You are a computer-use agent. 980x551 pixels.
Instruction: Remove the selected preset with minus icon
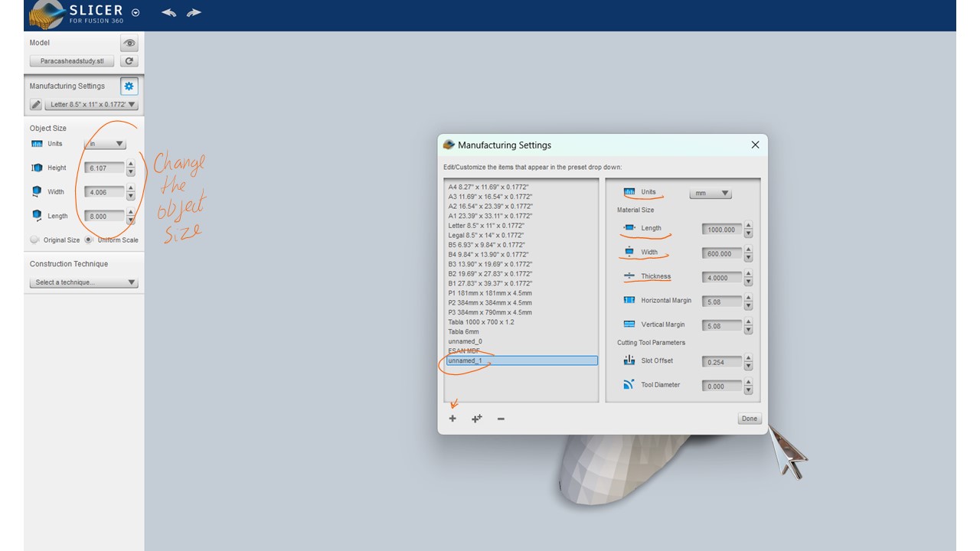tap(501, 419)
